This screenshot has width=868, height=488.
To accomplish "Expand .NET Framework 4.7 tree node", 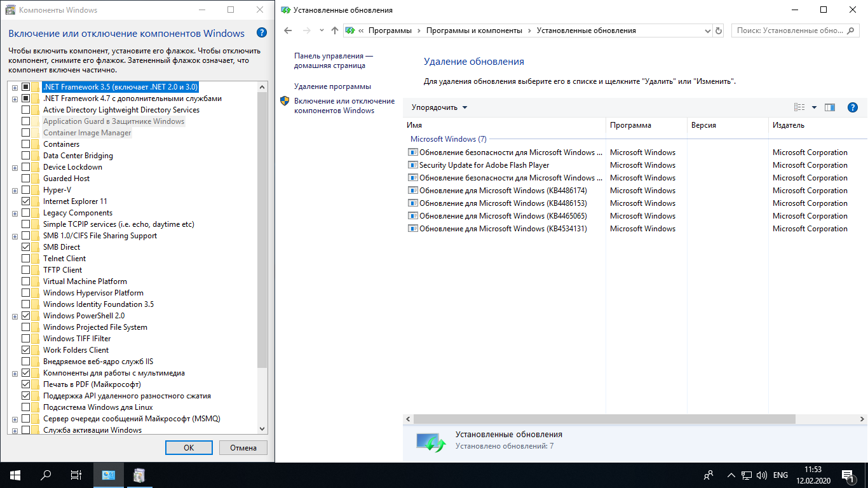I will 15,98.
